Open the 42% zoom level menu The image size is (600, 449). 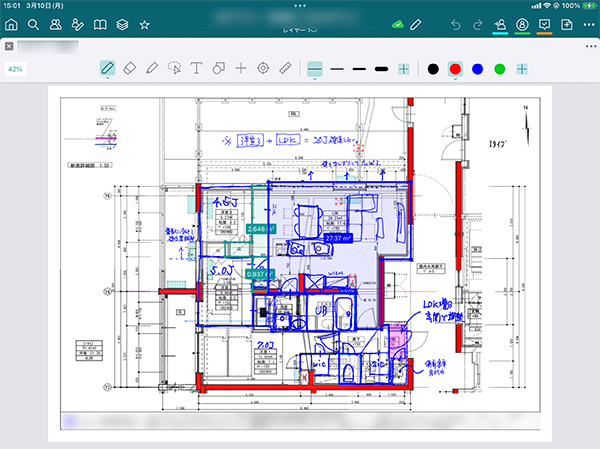pos(16,69)
